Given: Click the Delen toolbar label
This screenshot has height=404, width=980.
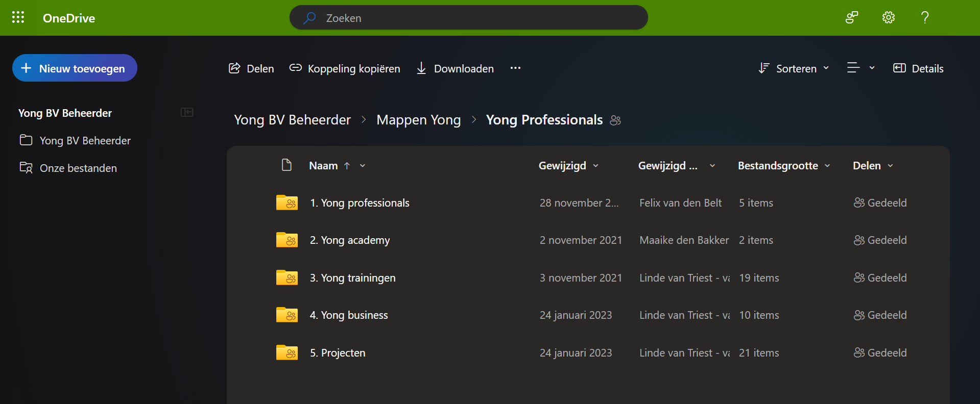Looking at the screenshot, I should coord(260,68).
